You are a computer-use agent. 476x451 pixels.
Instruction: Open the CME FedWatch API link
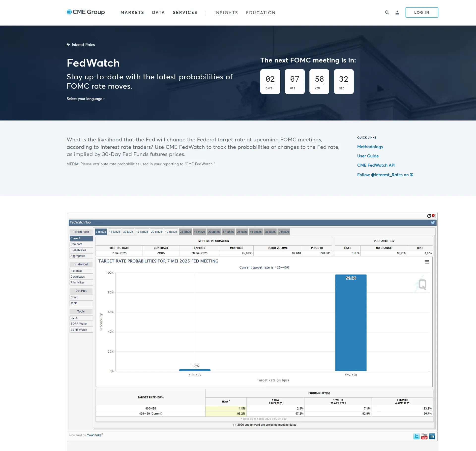coord(376,165)
